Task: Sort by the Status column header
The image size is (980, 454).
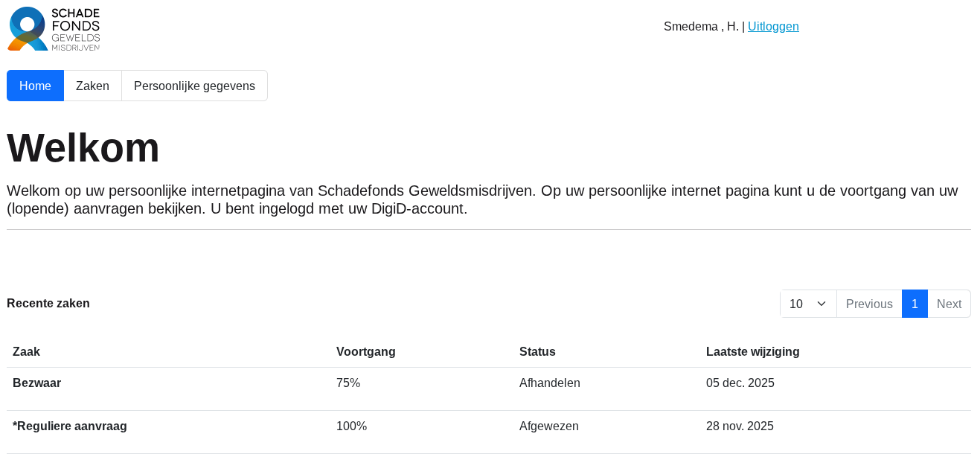Action: pos(537,351)
